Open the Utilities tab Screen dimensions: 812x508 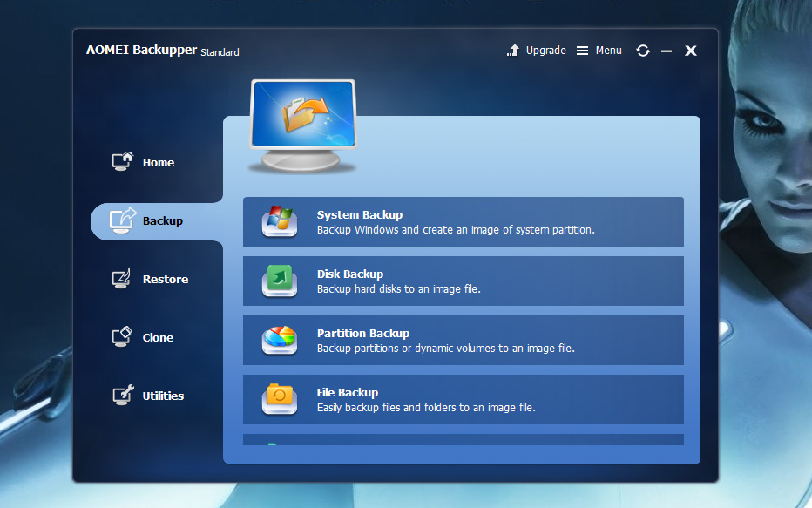pos(163,396)
